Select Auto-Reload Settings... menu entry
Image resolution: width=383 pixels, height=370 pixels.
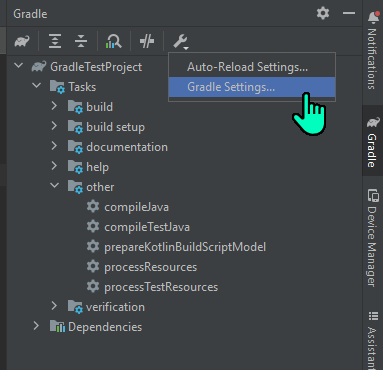click(252, 67)
